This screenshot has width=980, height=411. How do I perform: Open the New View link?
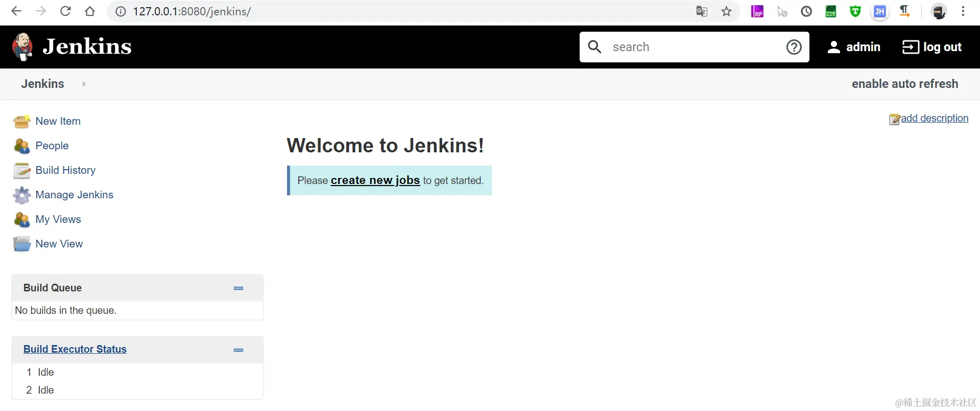click(59, 244)
